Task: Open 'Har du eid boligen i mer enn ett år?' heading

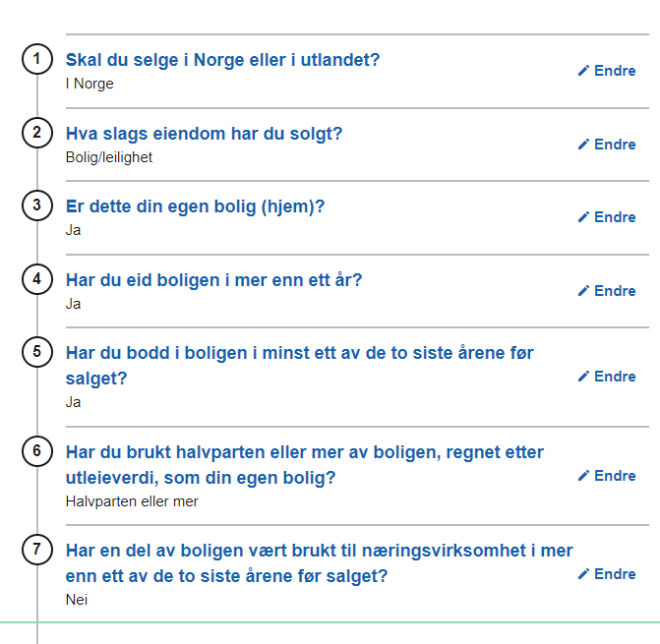Action: (213, 280)
